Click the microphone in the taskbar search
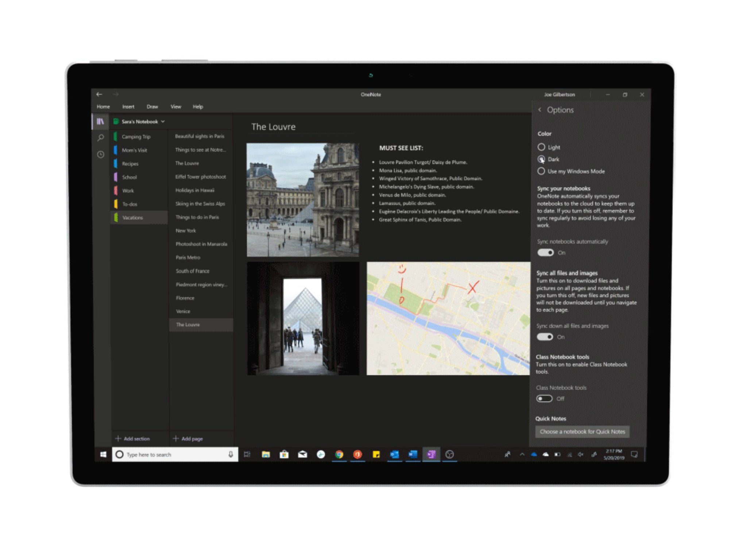This screenshot has height=560, width=747. (231, 454)
